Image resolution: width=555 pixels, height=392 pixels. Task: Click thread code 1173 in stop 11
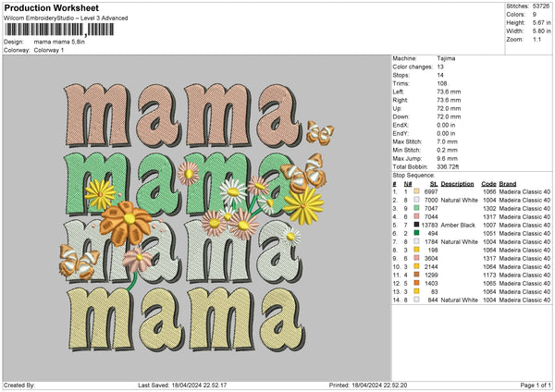[x=489, y=275]
